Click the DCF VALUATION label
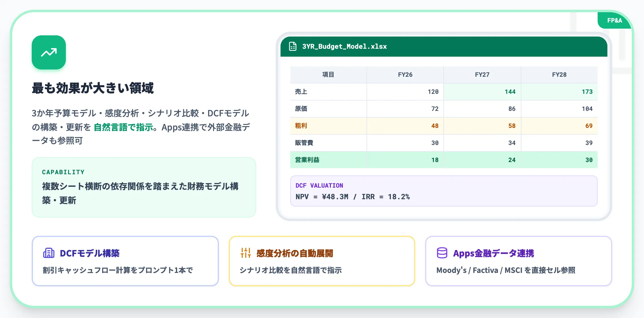The image size is (644, 318). click(319, 185)
